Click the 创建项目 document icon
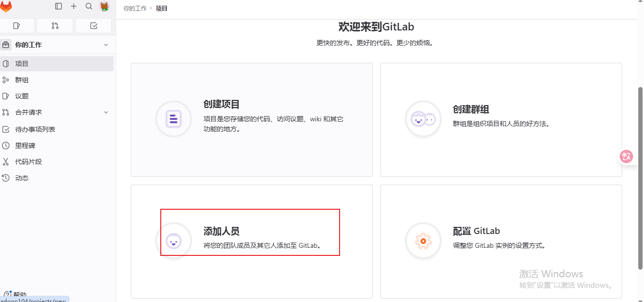Screen dimensions: 644x302 point(174,119)
